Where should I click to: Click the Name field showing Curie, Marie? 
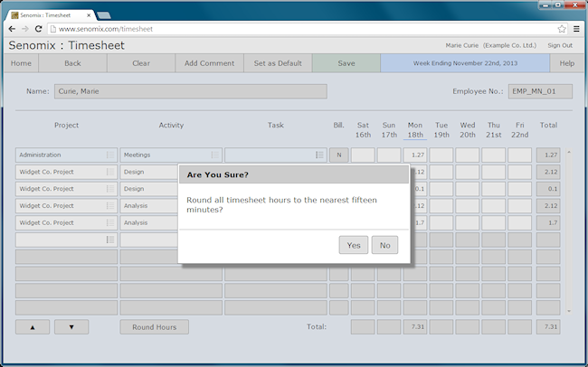pos(191,91)
